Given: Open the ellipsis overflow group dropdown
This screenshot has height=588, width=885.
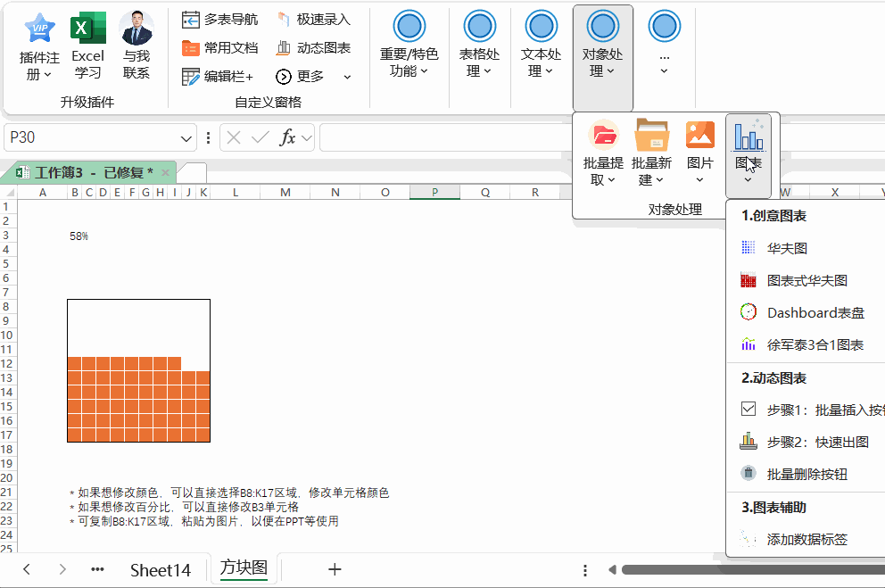Looking at the screenshot, I should click(665, 43).
